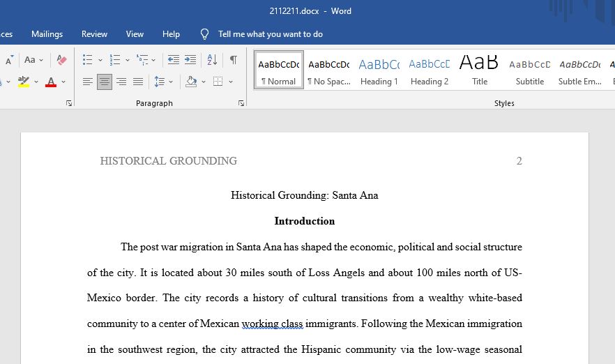Viewport: 615px width, 364px height.
Task: Click the HISTORICAL GROUNDING page header
Action: coord(168,161)
